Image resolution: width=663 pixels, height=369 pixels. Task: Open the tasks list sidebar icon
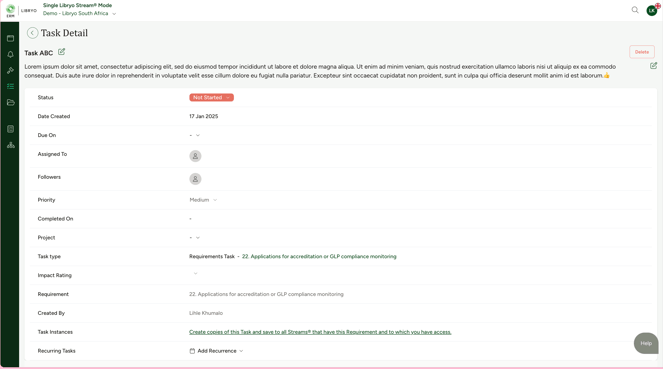11,86
